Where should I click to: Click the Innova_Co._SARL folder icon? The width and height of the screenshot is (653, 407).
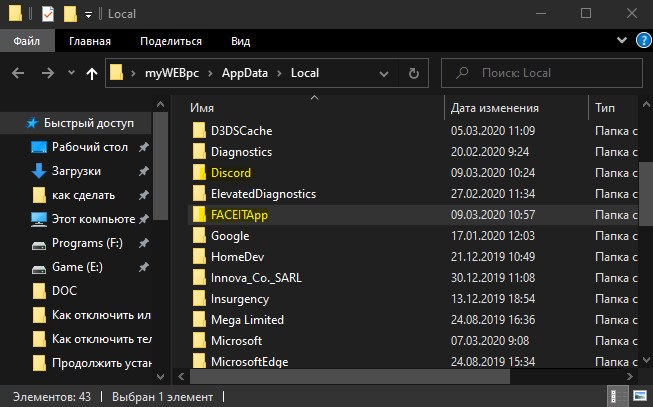pos(199,277)
